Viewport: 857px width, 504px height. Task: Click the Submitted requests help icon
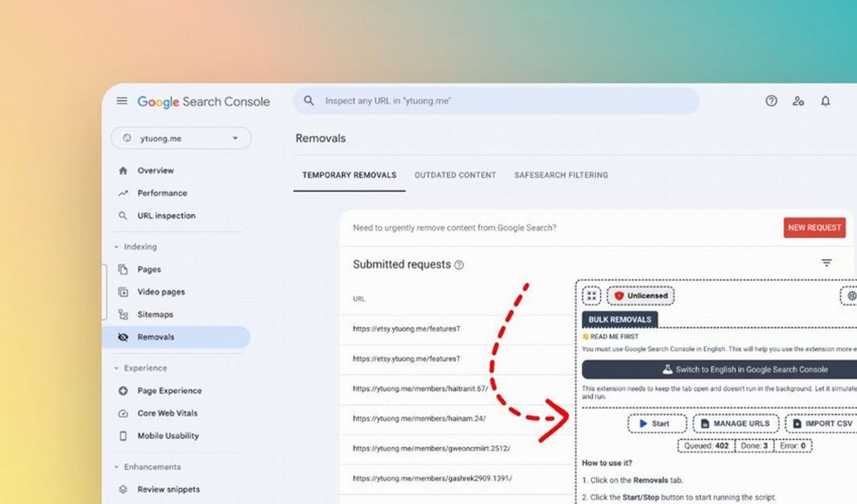[x=459, y=265]
